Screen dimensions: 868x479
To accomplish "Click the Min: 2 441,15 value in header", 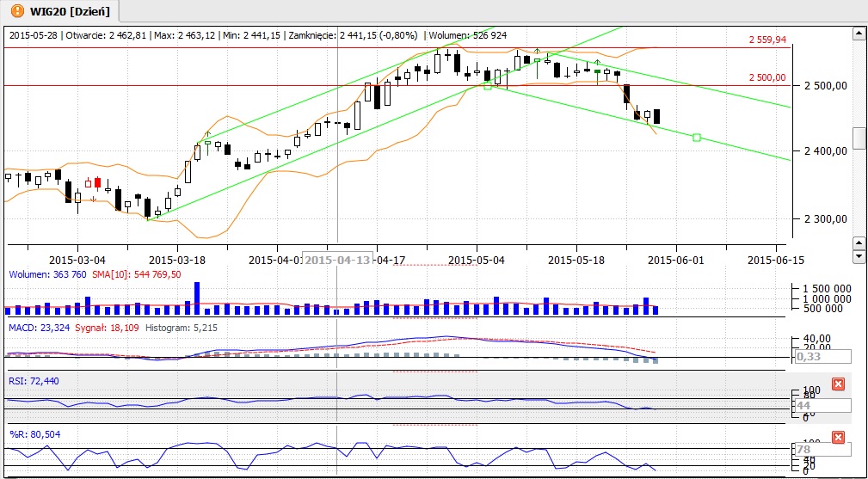I will coord(252,35).
